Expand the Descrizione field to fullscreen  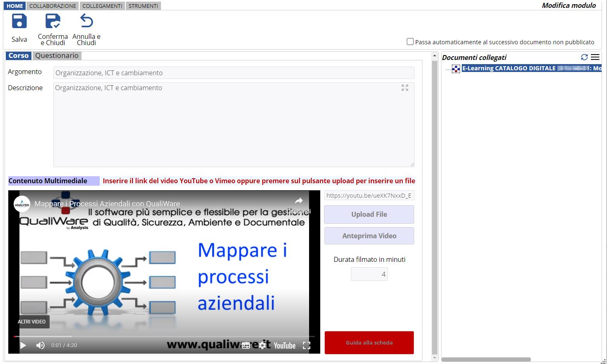(x=405, y=88)
